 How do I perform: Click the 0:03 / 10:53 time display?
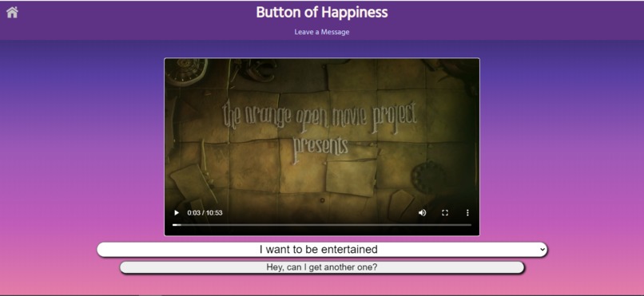[205, 213]
